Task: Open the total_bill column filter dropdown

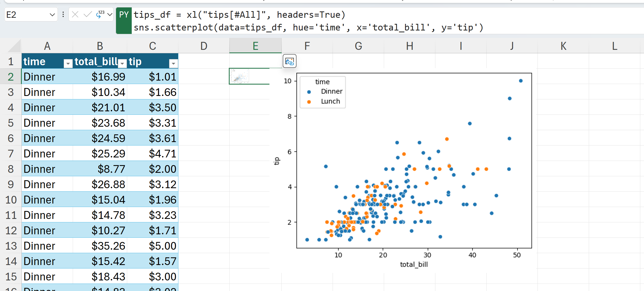Action: [x=122, y=63]
